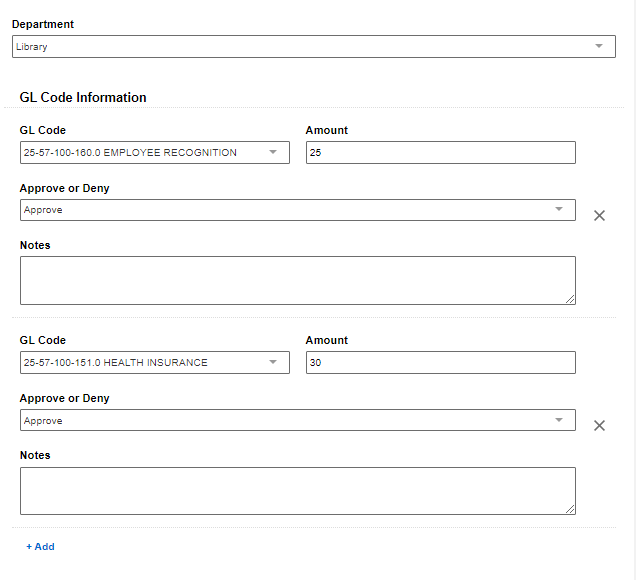This screenshot has width=636, height=580.
Task: Click arrow icon of second Approve dropdown
Action: (559, 420)
